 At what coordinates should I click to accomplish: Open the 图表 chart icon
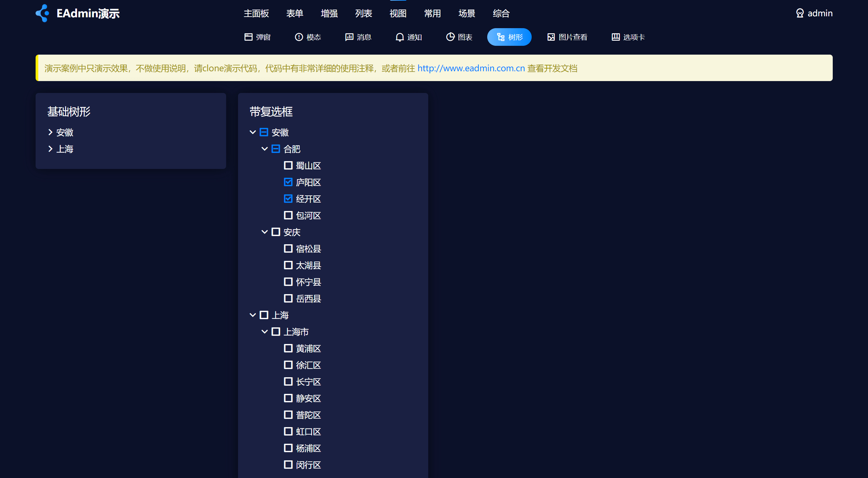pos(450,37)
